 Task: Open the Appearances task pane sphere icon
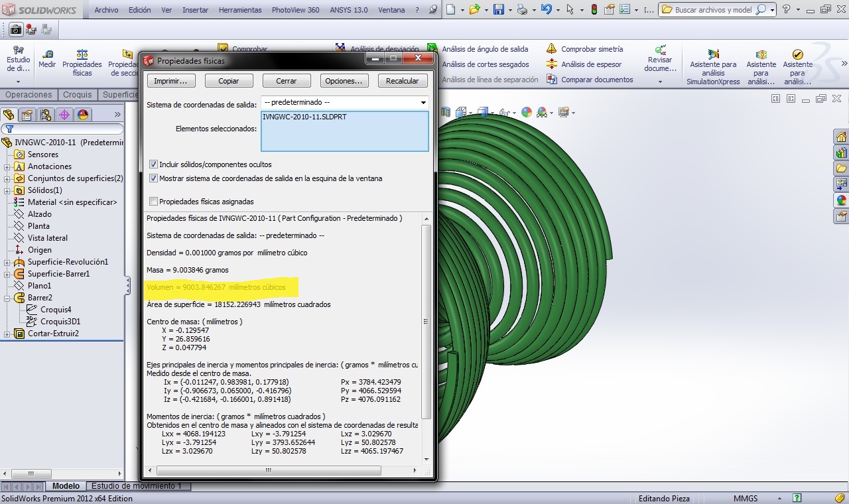[x=841, y=200]
